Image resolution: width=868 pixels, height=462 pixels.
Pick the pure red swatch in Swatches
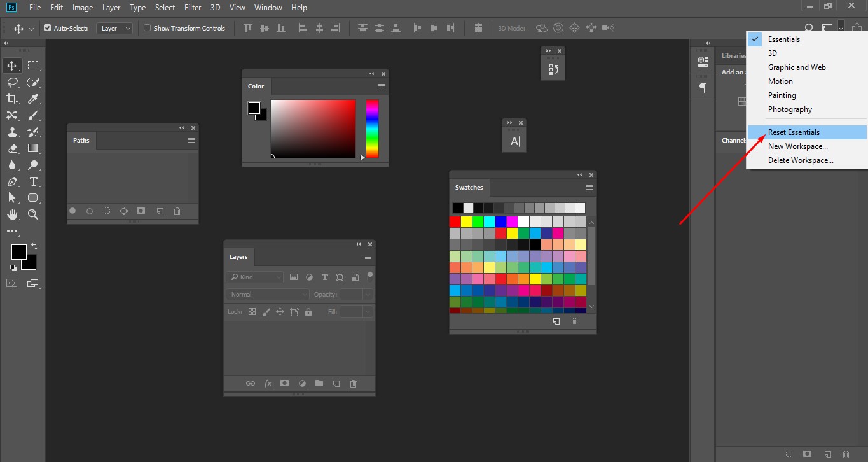[454, 221]
